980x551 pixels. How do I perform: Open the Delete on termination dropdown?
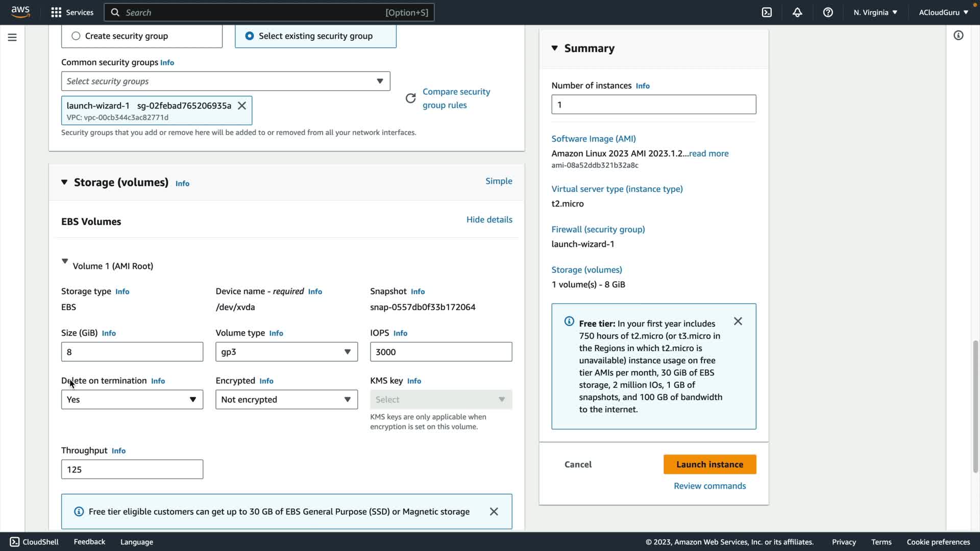point(132,399)
